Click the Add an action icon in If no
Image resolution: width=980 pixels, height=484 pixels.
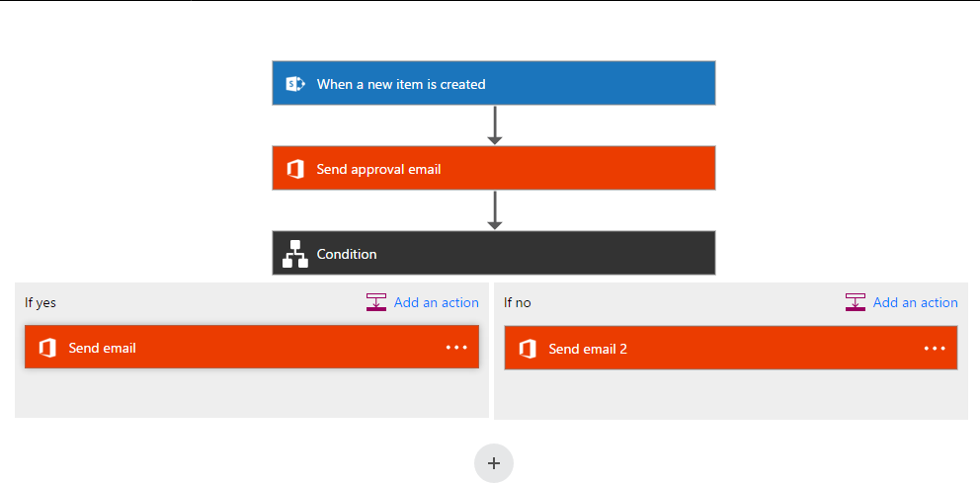click(x=855, y=302)
